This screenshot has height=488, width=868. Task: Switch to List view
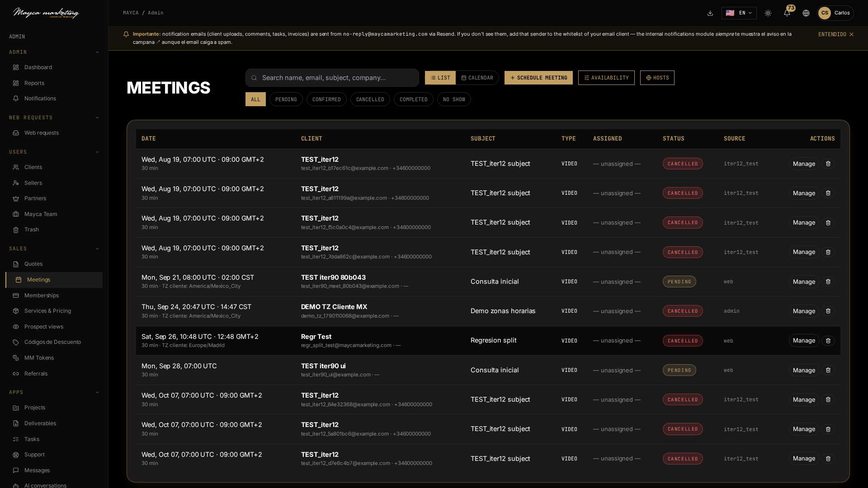(x=440, y=78)
